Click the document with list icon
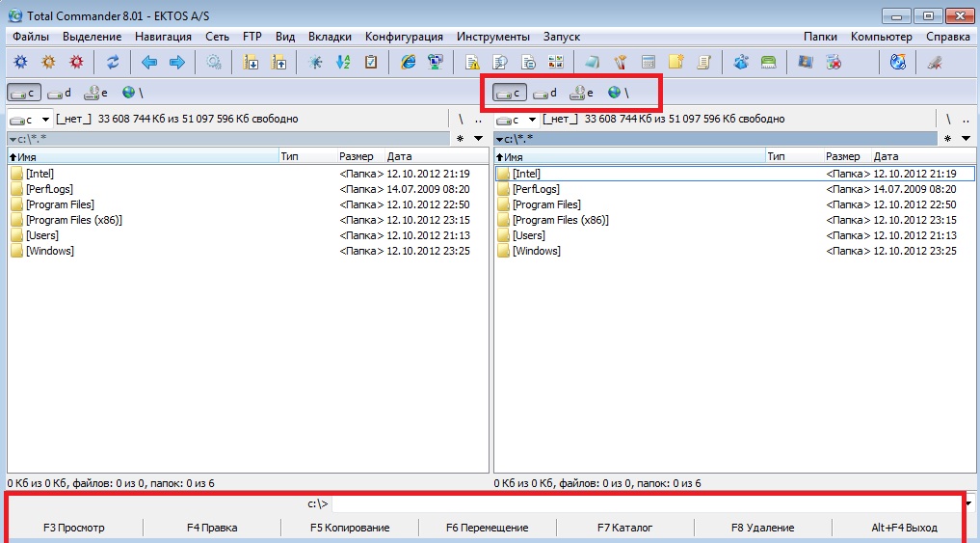 coord(528,62)
